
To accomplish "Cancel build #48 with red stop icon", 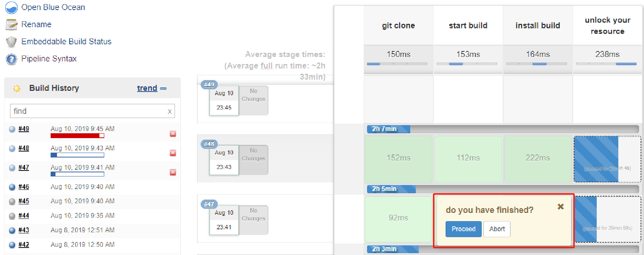I will coord(173,153).
